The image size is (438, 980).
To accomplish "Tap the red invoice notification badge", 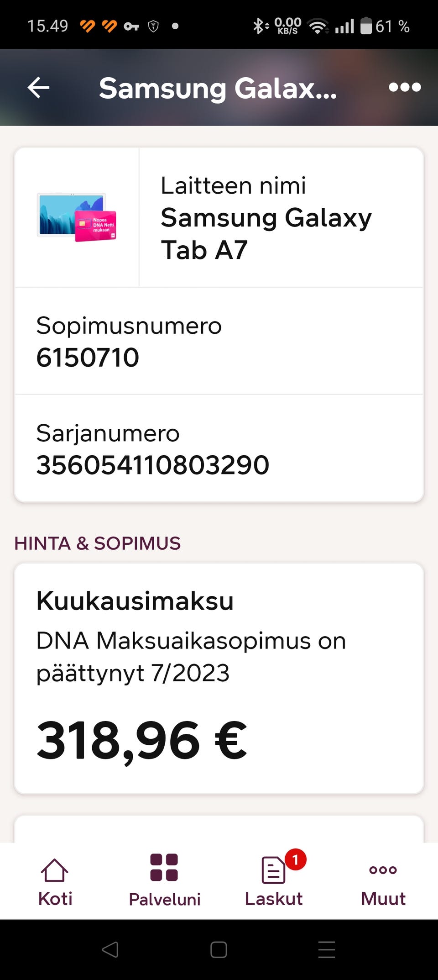I will tap(295, 860).
